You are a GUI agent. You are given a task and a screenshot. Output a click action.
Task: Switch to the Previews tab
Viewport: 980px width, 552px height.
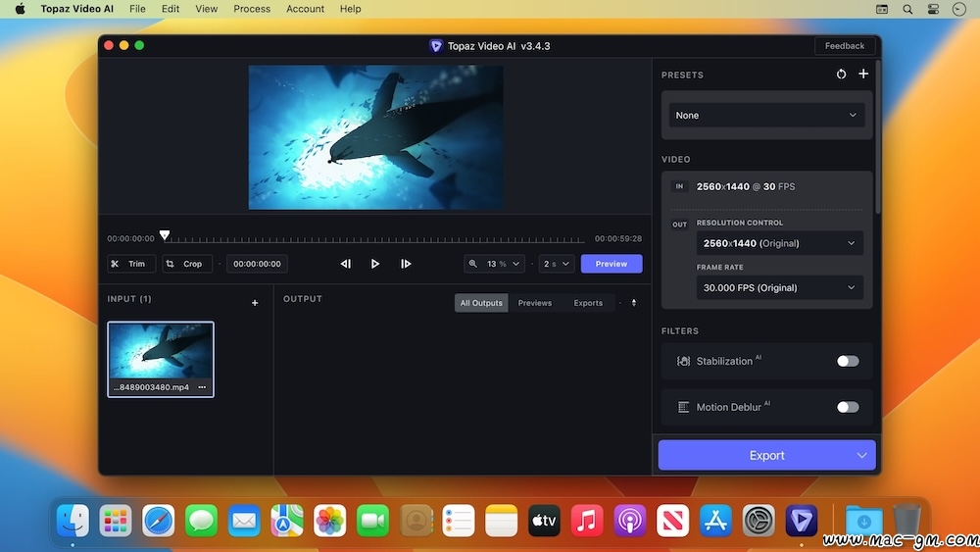(535, 303)
